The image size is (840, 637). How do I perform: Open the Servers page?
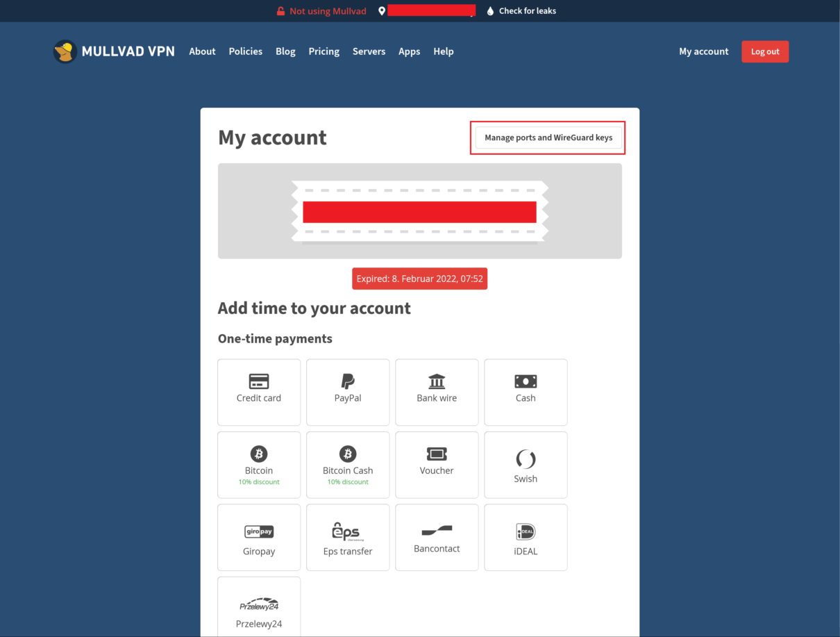[369, 51]
